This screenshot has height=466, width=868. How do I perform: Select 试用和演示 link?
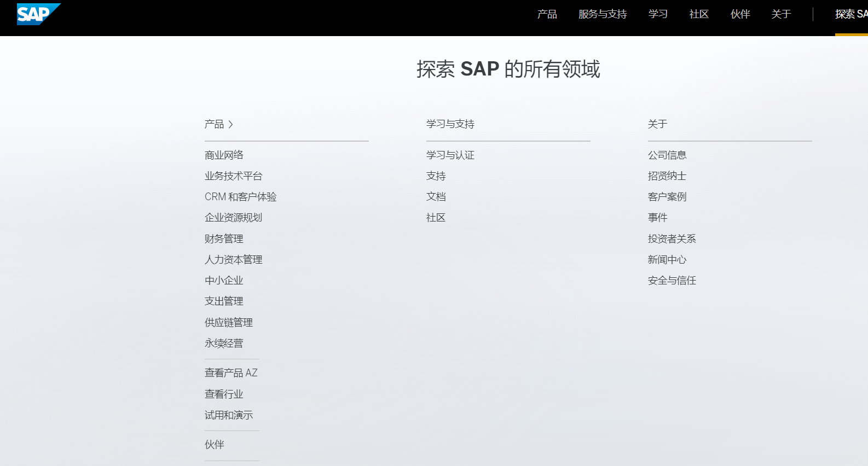(x=229, y=415)
